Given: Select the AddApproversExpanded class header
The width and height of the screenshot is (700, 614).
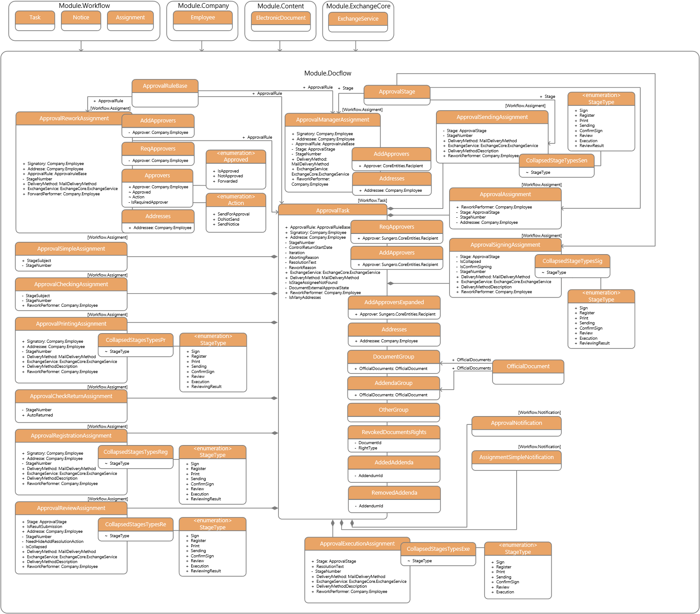Looking at the screenshot, I should pyautogui.click(x=394, y=302).
